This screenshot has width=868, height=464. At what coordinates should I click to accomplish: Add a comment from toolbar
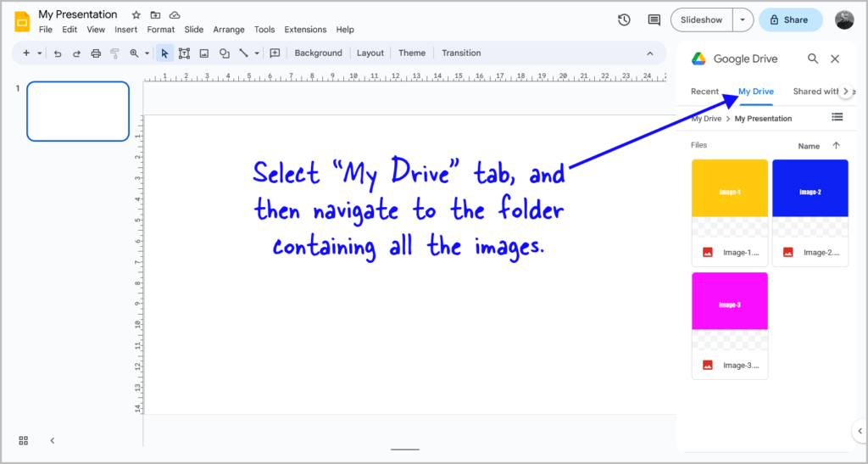pyautogui.click(x=275, y=53)
